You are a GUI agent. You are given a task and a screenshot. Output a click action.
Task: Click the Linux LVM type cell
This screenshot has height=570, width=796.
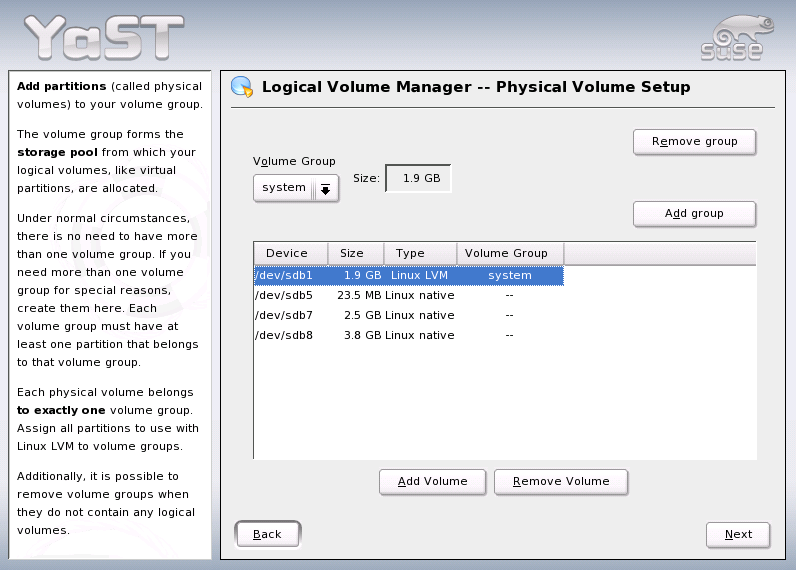[x=419, y=276]
